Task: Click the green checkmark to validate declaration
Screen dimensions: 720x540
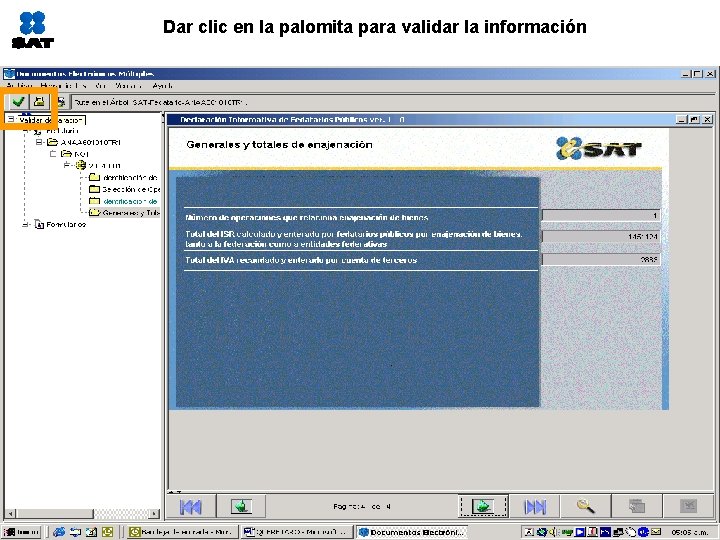Action: (18, 101)
